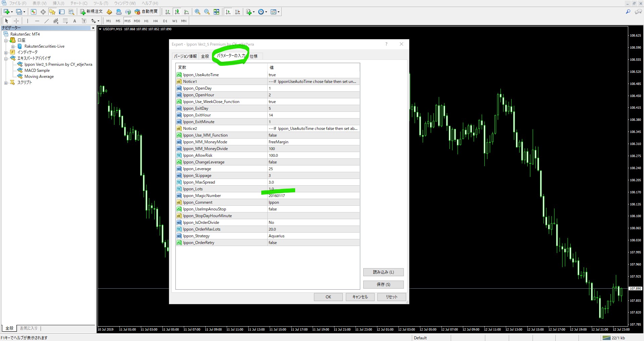Switch chart to bar chart style
The height and width of the screenshot is (341, 644).
pyautogui.click(x=168, y=12)
